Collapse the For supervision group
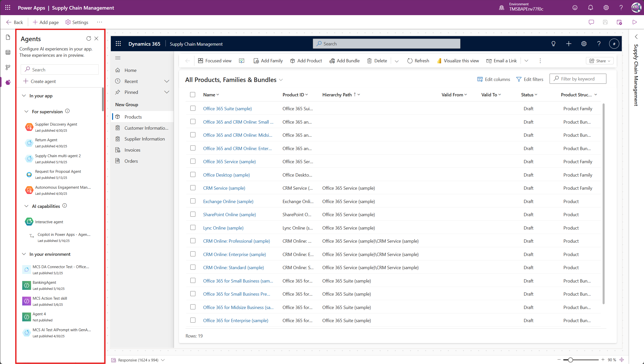644x364 pixels. click(x=26, y=111)
